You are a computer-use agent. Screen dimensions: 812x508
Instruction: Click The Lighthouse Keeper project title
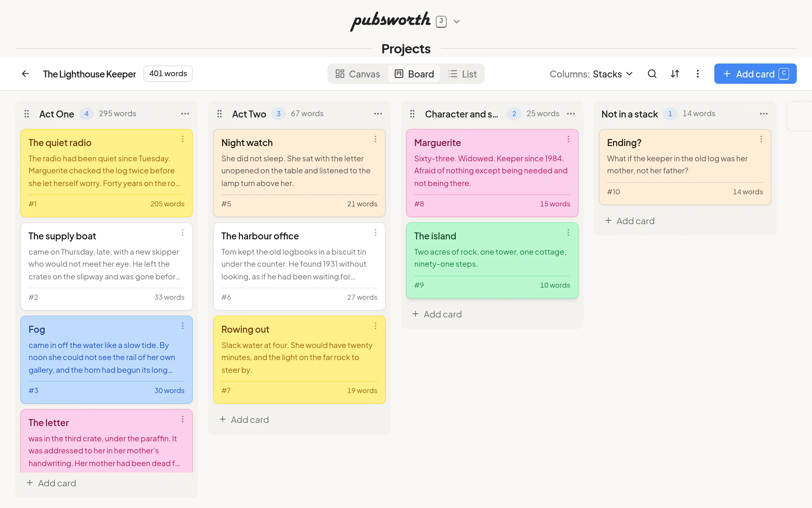(89, 74)
